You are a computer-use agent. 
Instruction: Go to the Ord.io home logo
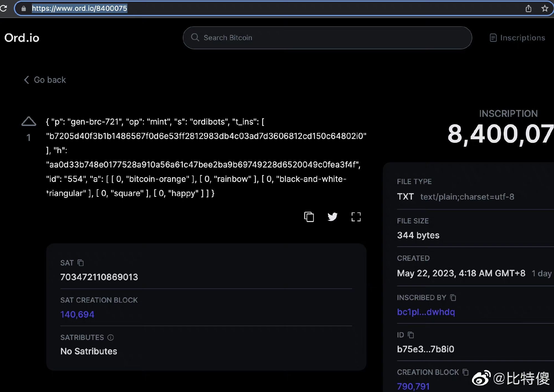click(22, 38)
